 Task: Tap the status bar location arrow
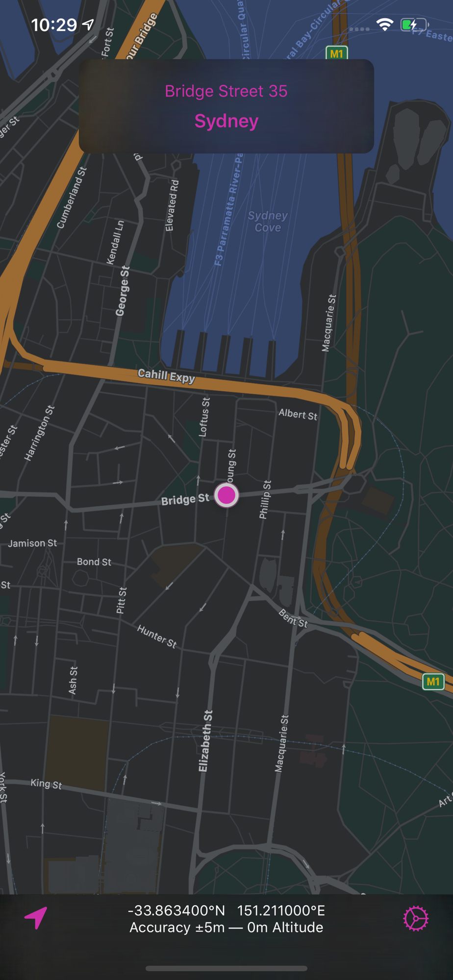[x=88, y=24]
